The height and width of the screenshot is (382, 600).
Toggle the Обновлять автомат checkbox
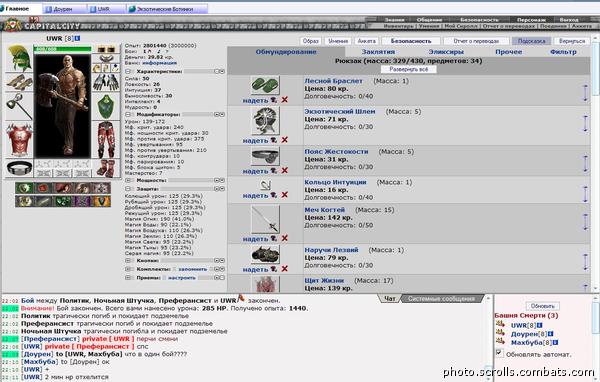(499, 353)
